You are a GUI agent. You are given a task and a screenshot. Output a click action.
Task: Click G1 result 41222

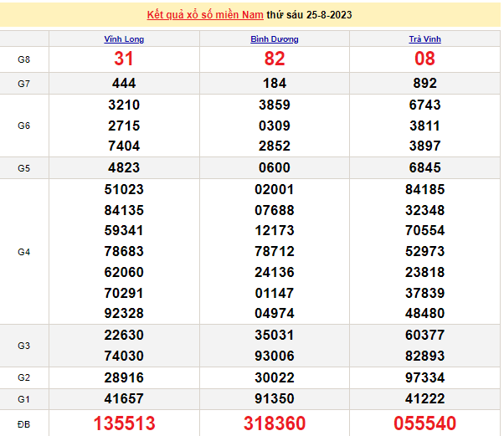pos(424,397)
